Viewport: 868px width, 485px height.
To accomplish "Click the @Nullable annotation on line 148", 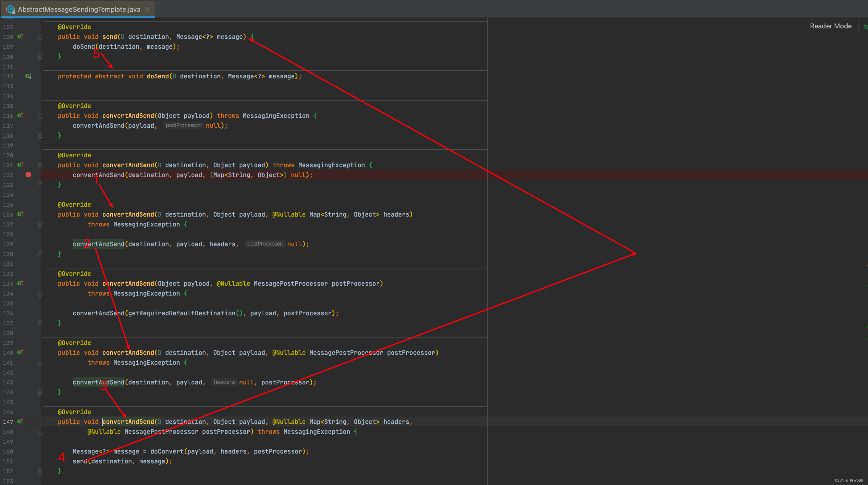I will [104, 431].
